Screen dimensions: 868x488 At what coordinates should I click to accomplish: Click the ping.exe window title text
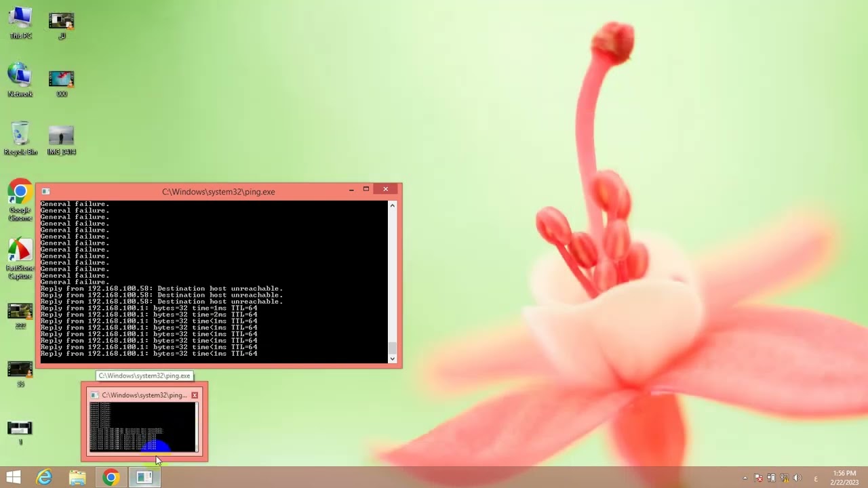click(x=218, y=192)
